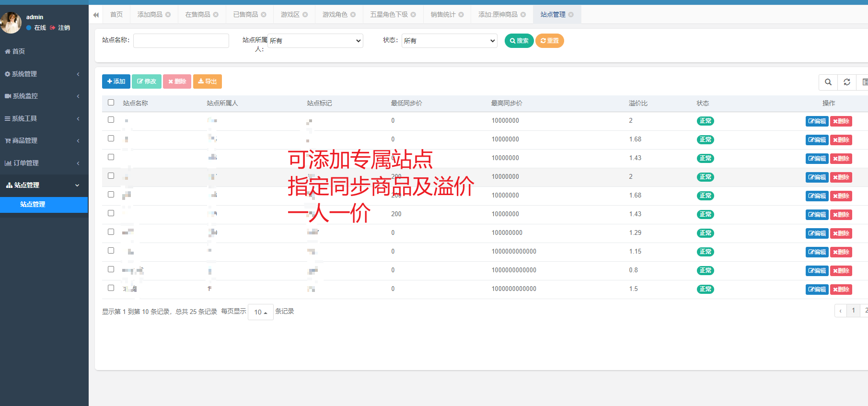868x406 pixels.
Task: Click the 站点名称 column header
Action: click(136, 104)
